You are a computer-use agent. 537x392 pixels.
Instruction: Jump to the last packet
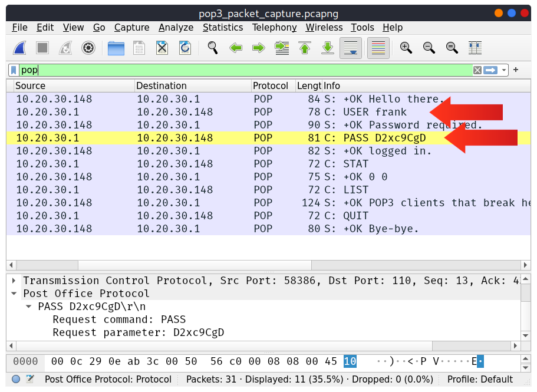328,48
